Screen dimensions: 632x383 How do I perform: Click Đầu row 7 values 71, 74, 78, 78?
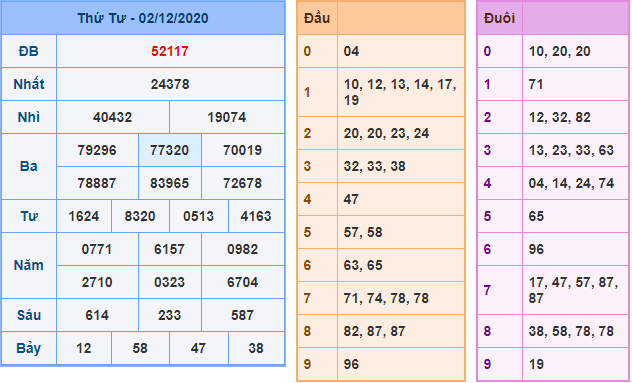387,299
